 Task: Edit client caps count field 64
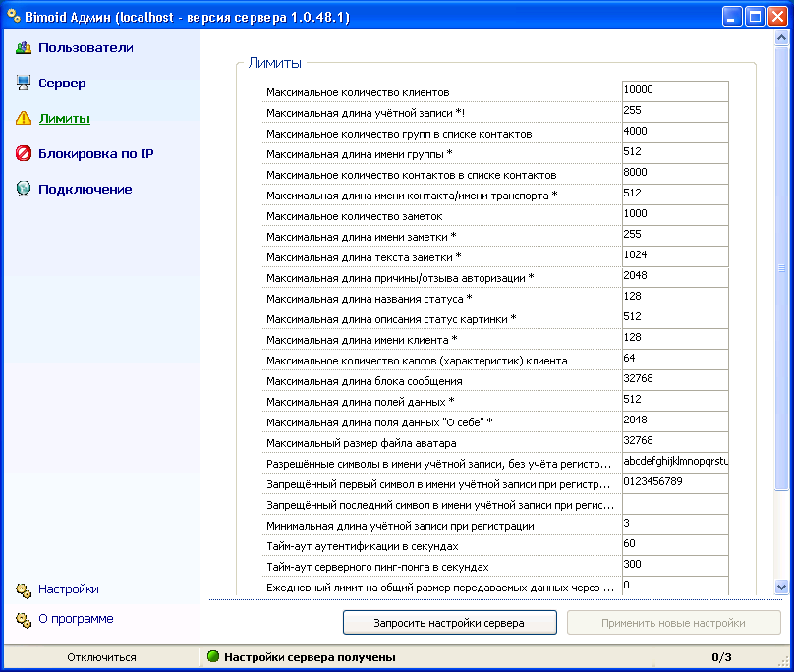[675, 360]
